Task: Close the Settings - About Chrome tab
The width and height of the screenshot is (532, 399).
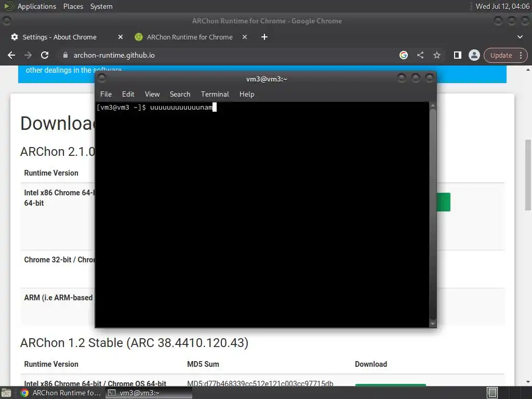Action: point(121,37)
